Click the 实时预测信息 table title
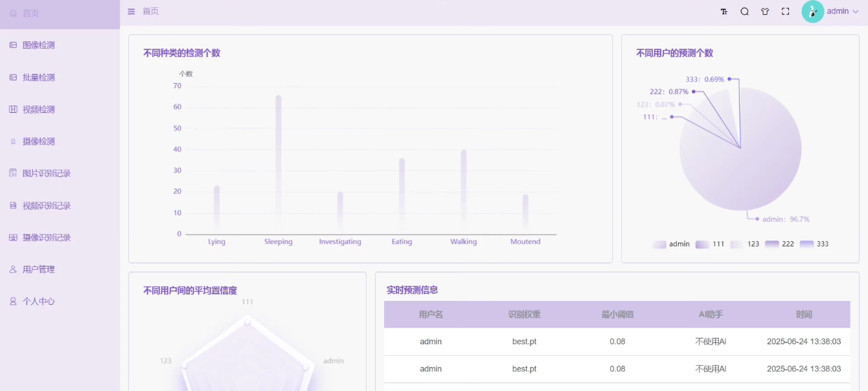 pyautogui.click(x=412, y=290)
